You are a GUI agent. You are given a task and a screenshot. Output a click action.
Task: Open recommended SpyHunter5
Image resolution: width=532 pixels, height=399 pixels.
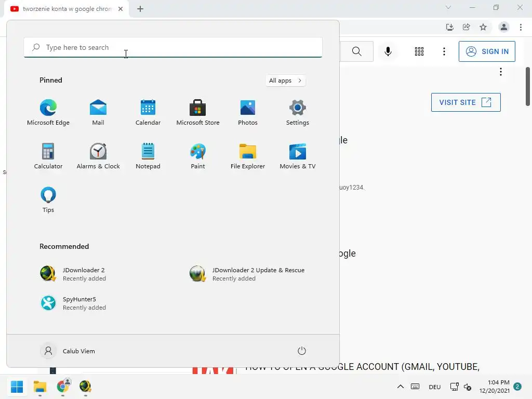tap(73, 303)
